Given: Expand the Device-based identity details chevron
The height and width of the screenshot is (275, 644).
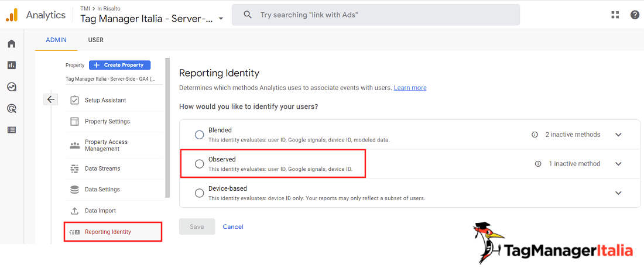Looking at the screenshot, I should (x=619, y=193).
